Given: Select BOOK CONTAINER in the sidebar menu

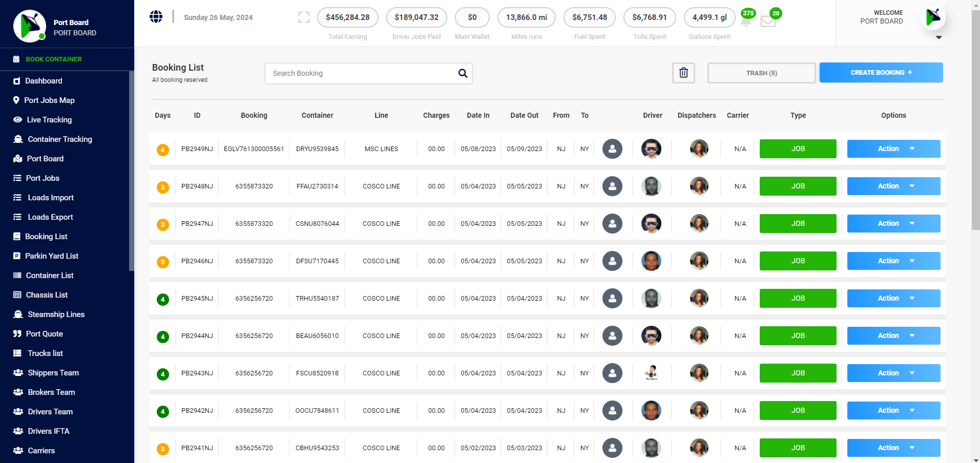Looking at the screenshot, I should click(x=53, y=59).
